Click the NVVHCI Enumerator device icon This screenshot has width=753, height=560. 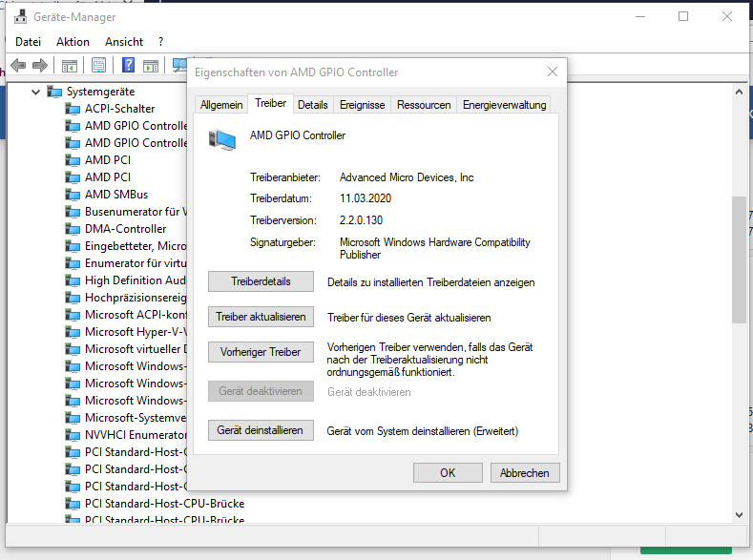pyautogui.click(x=73, y=435)
